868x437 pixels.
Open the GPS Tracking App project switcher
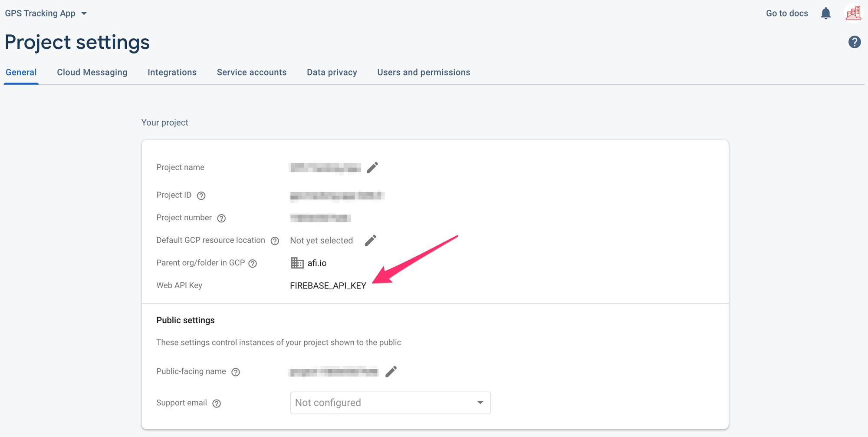pos(46,13)
